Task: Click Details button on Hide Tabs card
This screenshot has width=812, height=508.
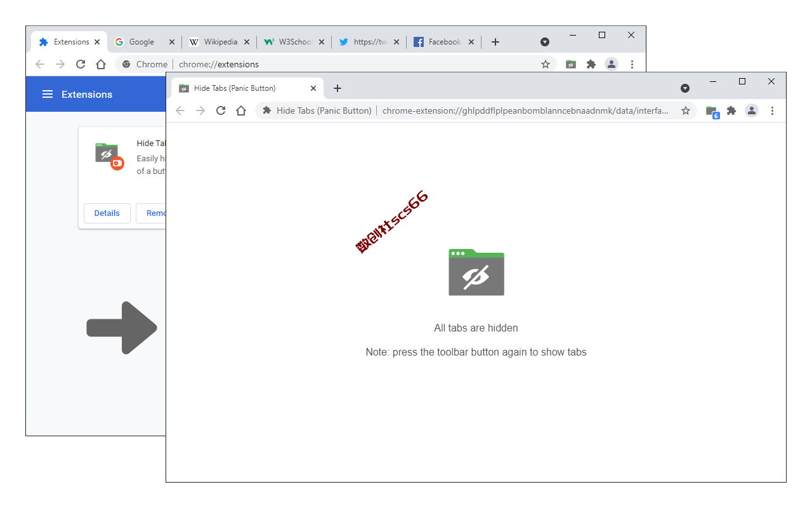Action: [x=107, y=213]
